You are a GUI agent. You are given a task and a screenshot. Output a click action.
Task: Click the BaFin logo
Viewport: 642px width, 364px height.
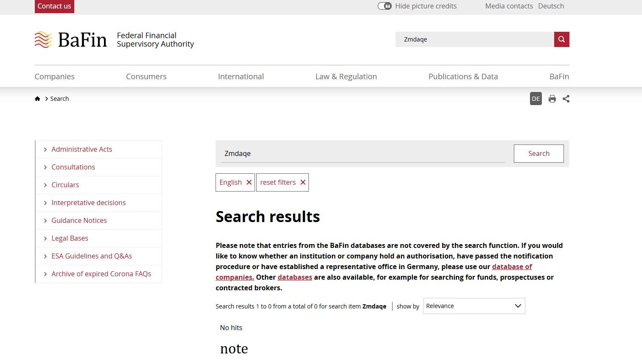click(x=71, y=40)
